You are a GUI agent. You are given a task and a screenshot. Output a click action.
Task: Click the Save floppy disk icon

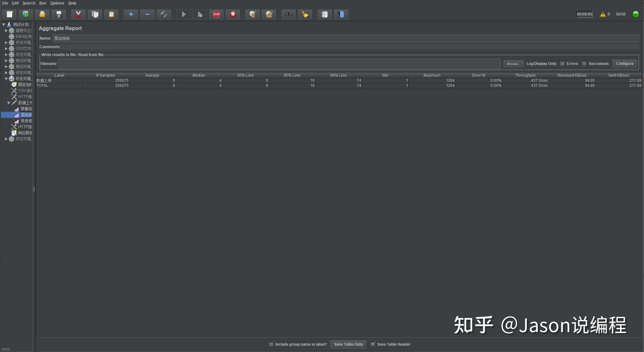pos(59,14)
